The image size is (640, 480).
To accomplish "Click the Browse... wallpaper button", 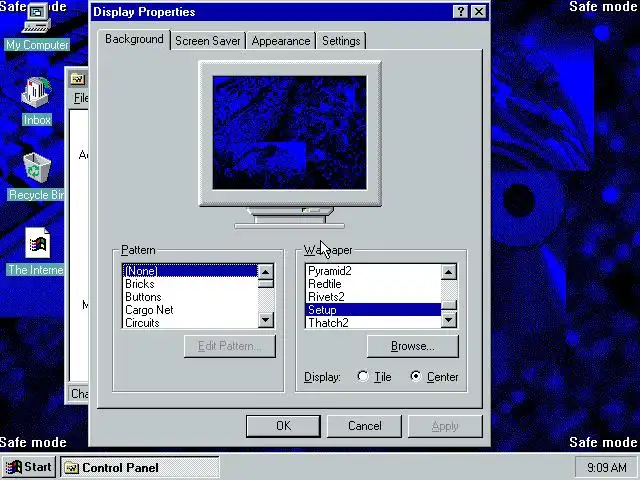I will pyautogui.click(x=413, y=346).
